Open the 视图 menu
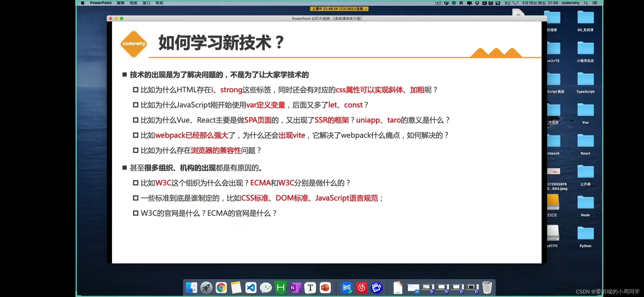644x297 pixels. (x=133, y=3)
